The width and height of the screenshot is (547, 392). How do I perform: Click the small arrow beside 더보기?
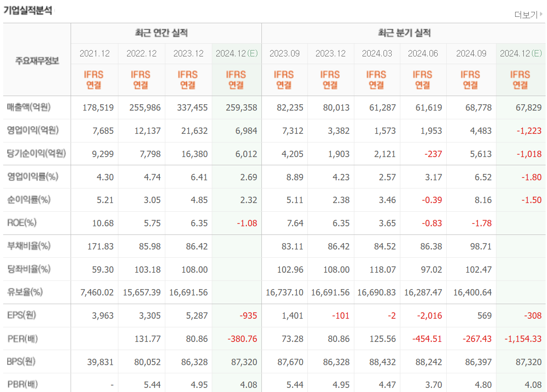(541, 15)
